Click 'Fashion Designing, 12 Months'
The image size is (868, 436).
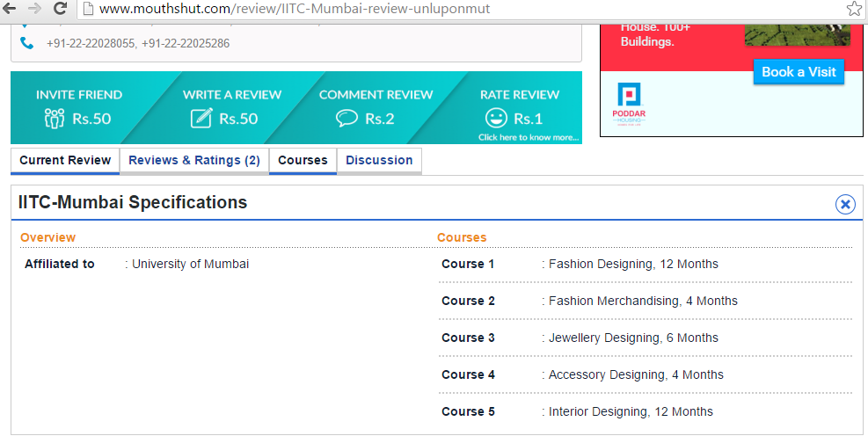[x=633, y=264]
